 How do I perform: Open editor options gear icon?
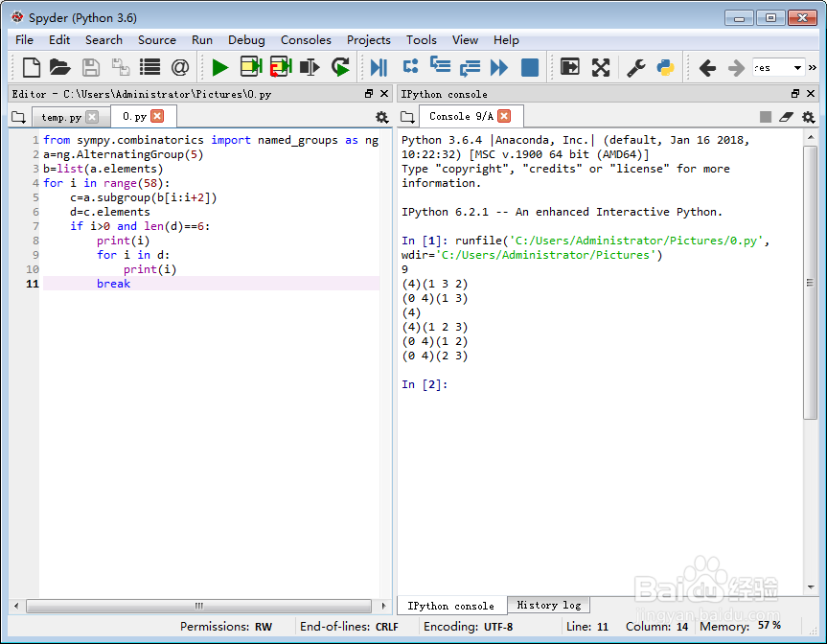coord(381,117)
